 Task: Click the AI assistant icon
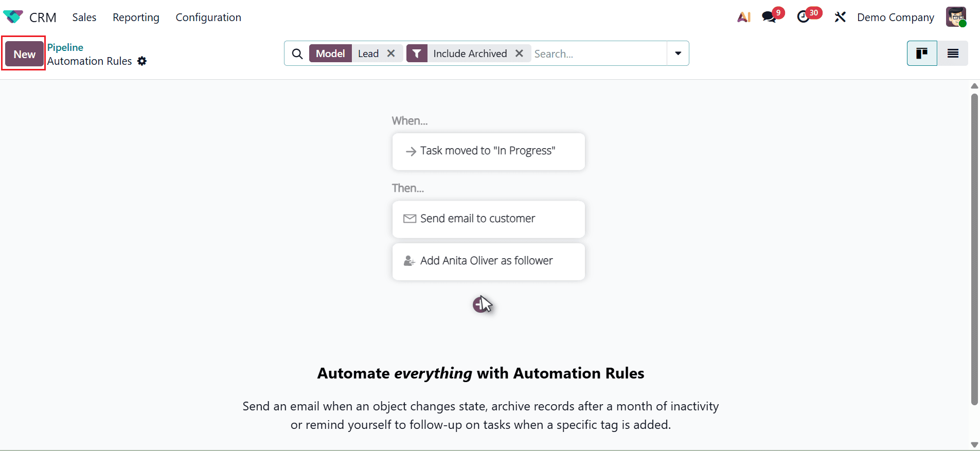click(x=744, y=16)
